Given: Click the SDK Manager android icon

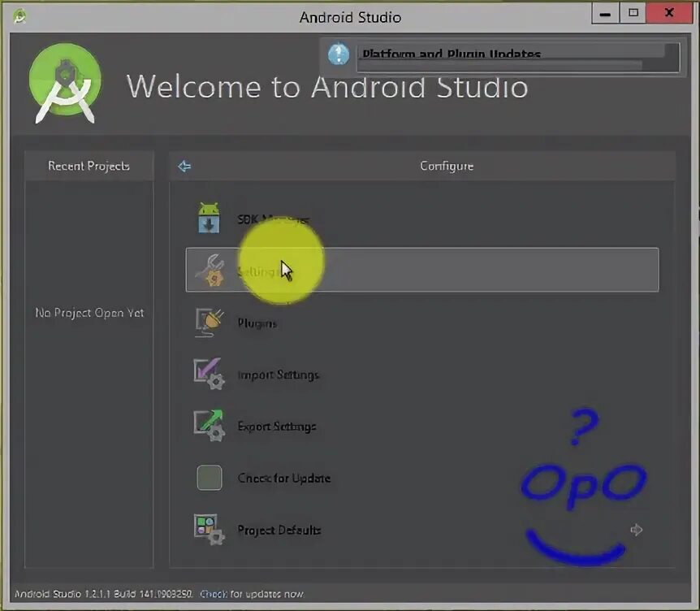Looking at the screenshot, I should coord(209,218).
